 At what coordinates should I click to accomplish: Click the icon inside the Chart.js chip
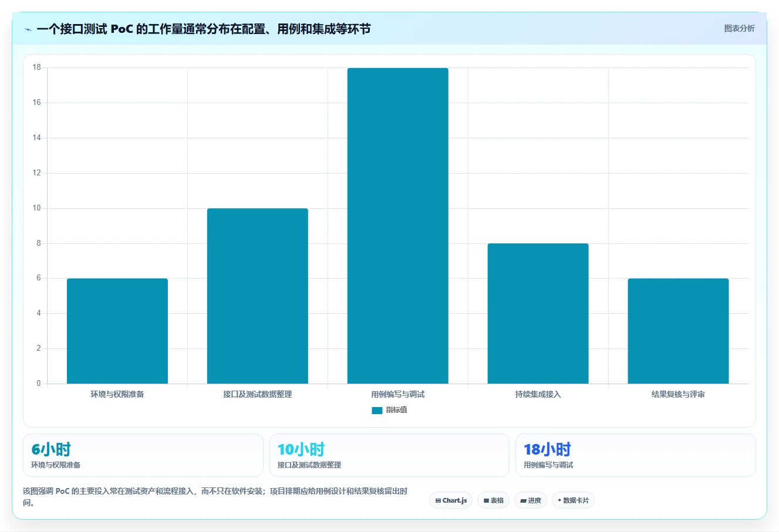click(x=438, y=501)
